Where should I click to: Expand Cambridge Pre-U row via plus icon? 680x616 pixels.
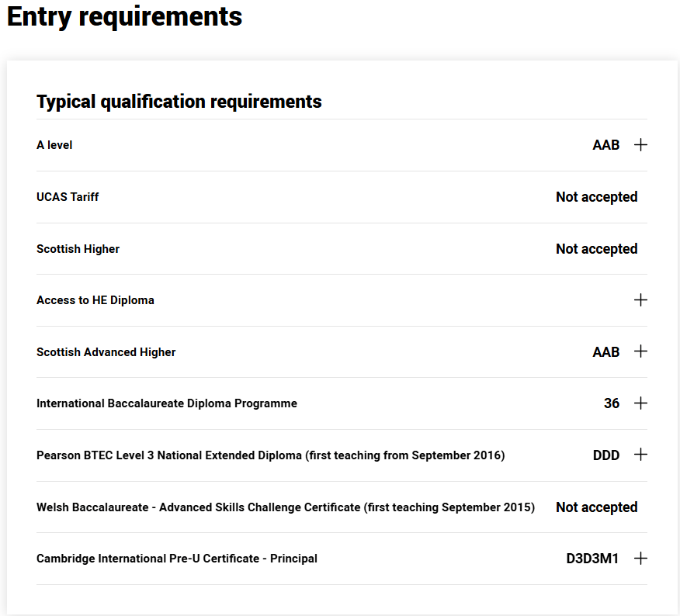tap(640, 559)
